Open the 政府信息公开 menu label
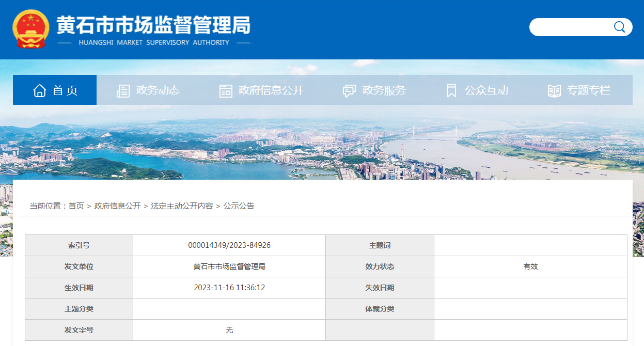 click(x=271, y=90)
